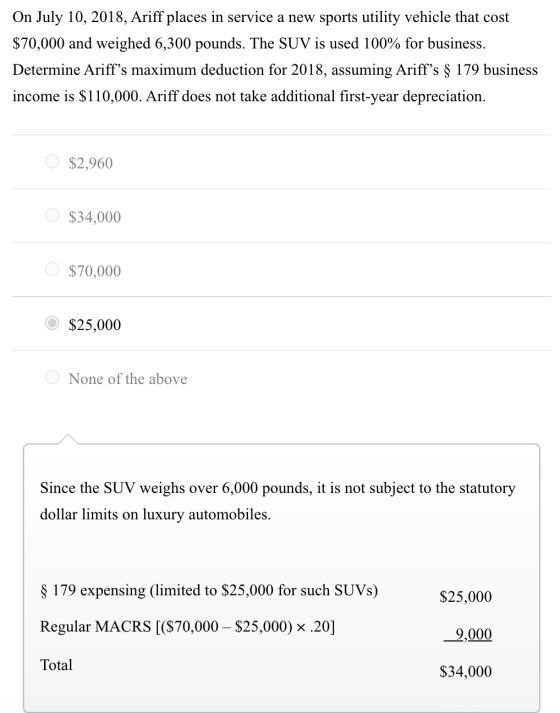This screenshot has width=560, height=713.
Task: Click the question text about Ariff's SUV
Action: point(275,57)
